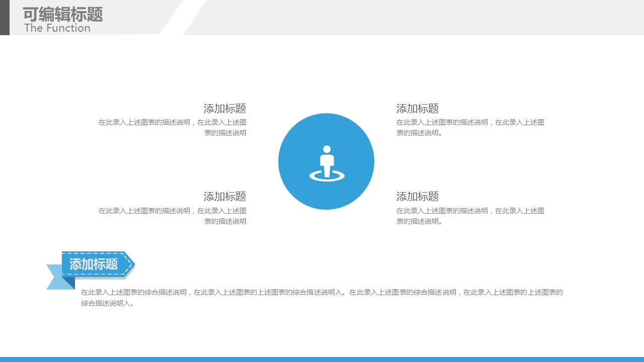Select the blue footer bar at slide bottom

point(322,359)
